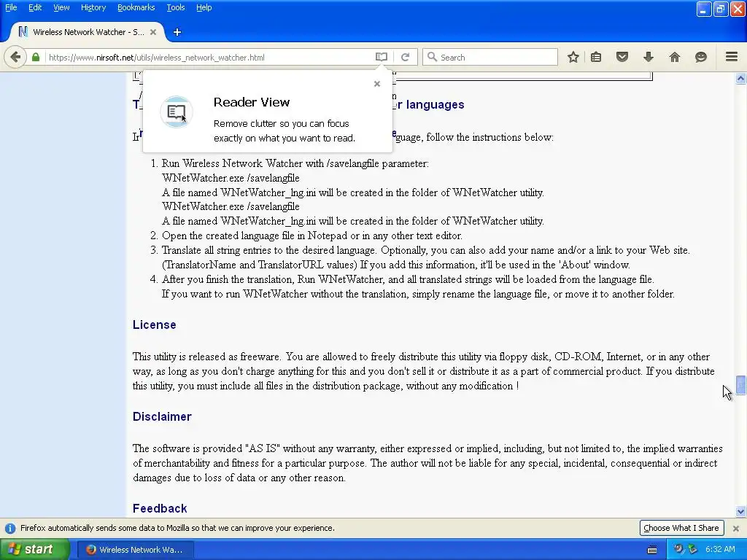The image size is (747, 560).
Task: Click the Feedback heading
Action: [x=160, y=508]
